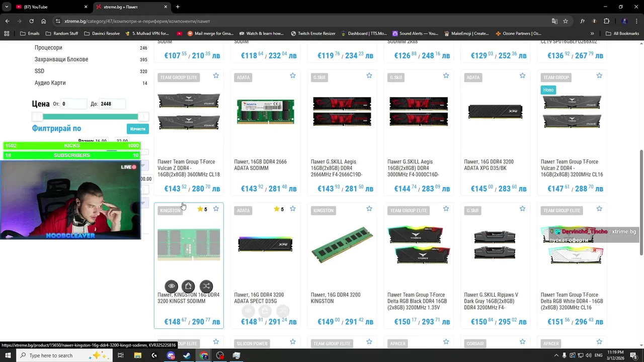Viewport: 644px width, 362px height.
Task: Open Аудио Карти category
Action: (50, 82)
